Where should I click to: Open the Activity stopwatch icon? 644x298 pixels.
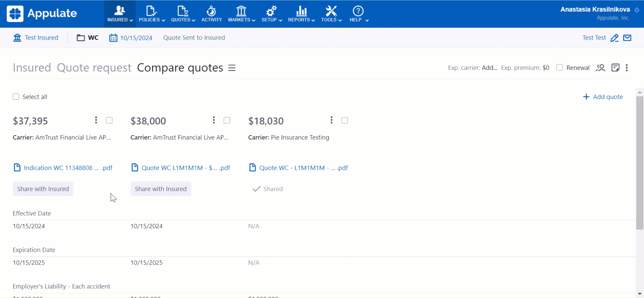coord(211,11)
